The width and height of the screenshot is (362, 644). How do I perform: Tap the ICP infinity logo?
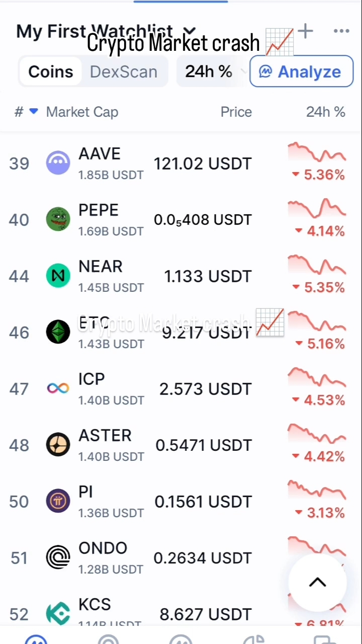click(58, 388)
